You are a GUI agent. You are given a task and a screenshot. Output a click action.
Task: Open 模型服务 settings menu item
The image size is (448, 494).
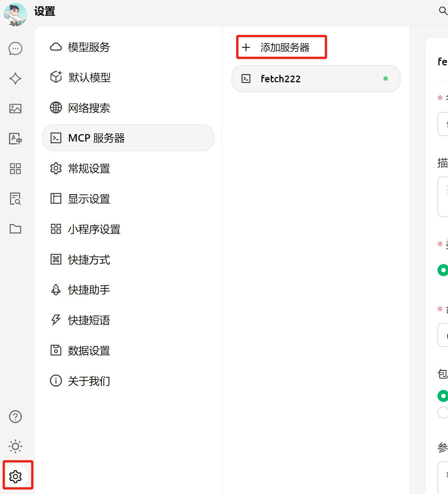[89, 47]
